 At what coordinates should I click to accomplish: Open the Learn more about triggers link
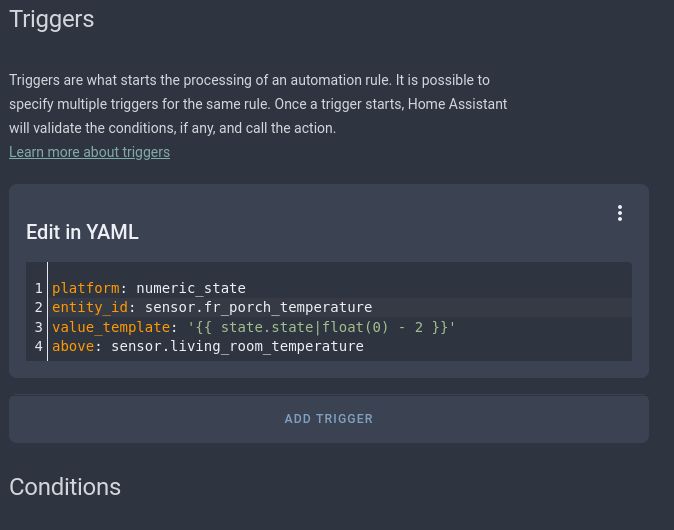coord(89,152)
